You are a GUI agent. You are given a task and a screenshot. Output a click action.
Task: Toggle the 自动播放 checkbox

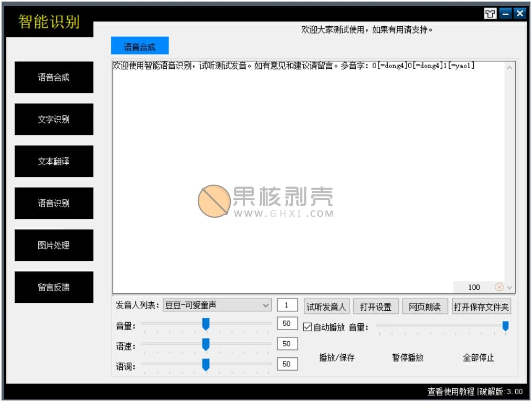click(308, 327)
